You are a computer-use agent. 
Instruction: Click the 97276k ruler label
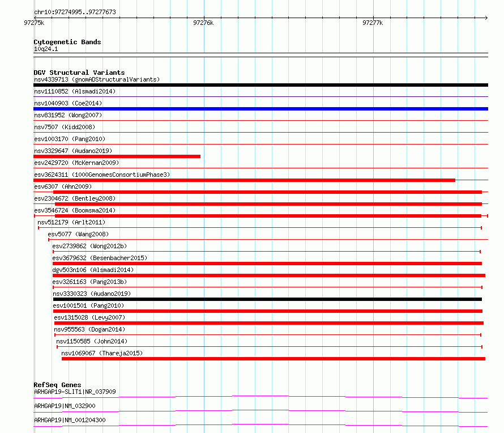[x=203, y=23]
